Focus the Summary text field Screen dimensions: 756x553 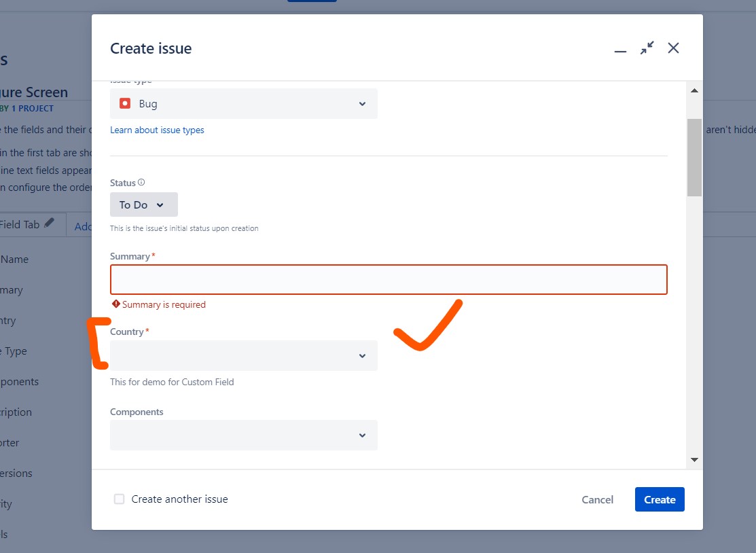(x=389, y=279)
